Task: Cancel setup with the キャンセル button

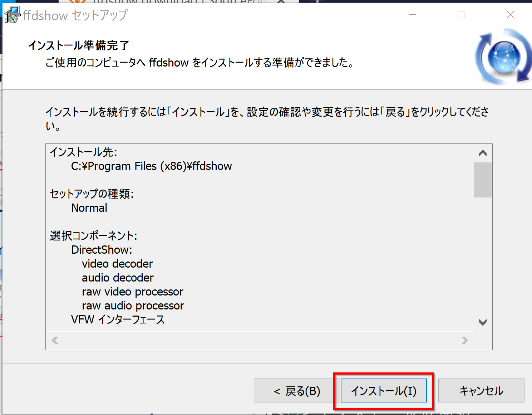Action: 481,391
